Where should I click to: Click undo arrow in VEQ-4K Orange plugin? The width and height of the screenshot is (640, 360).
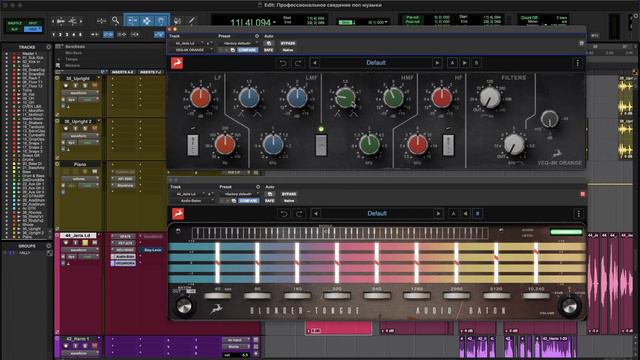pos(282,63)
